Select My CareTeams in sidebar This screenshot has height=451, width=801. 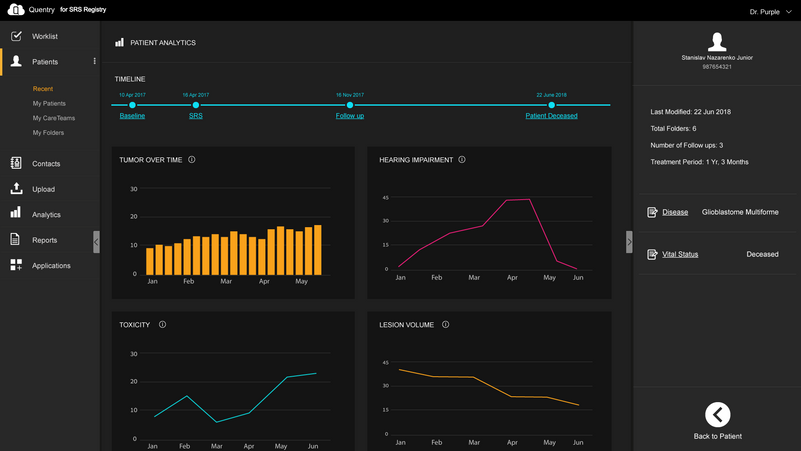(54, 118)
